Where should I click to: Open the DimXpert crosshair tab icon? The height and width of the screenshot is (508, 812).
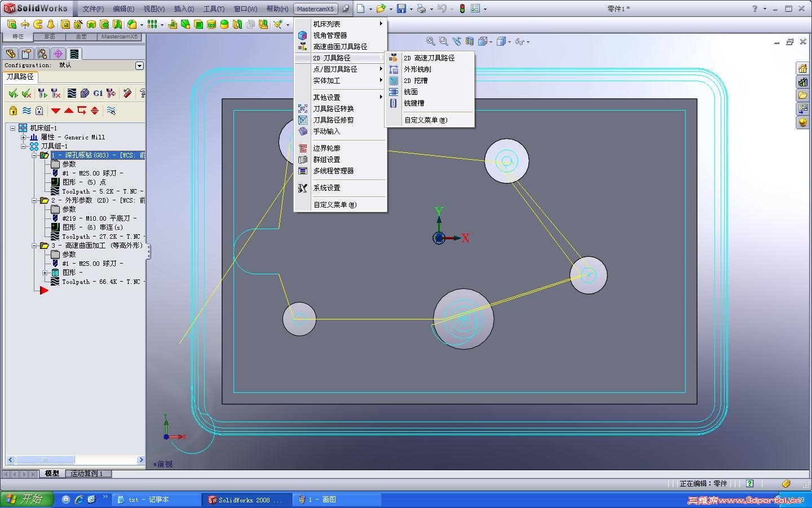click(x=58, y=54)
